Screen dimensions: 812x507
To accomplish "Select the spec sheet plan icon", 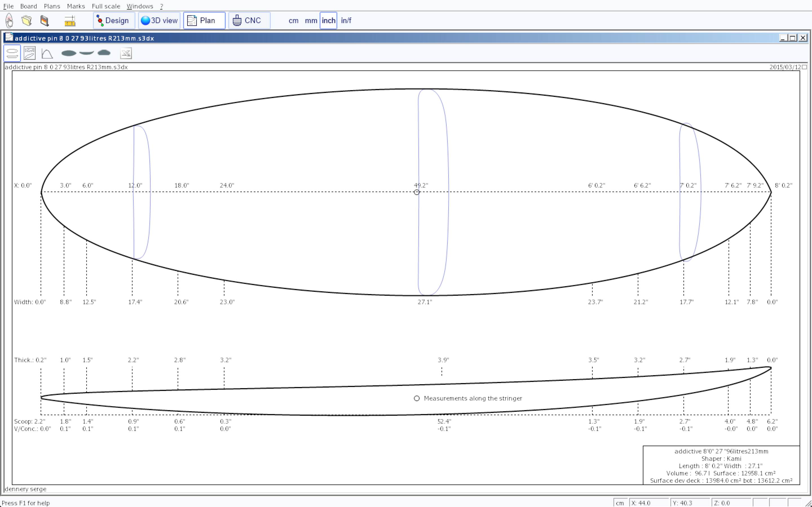I will pyautogui.click(x=30, y=53).
